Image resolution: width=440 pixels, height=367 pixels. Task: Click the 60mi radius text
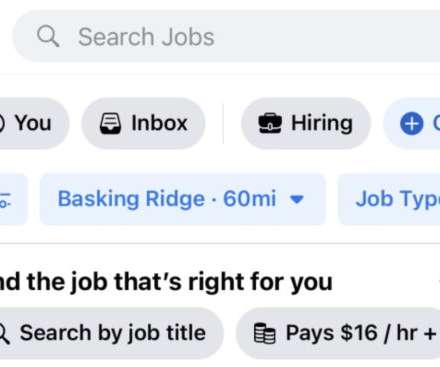[x=250, y=199]
